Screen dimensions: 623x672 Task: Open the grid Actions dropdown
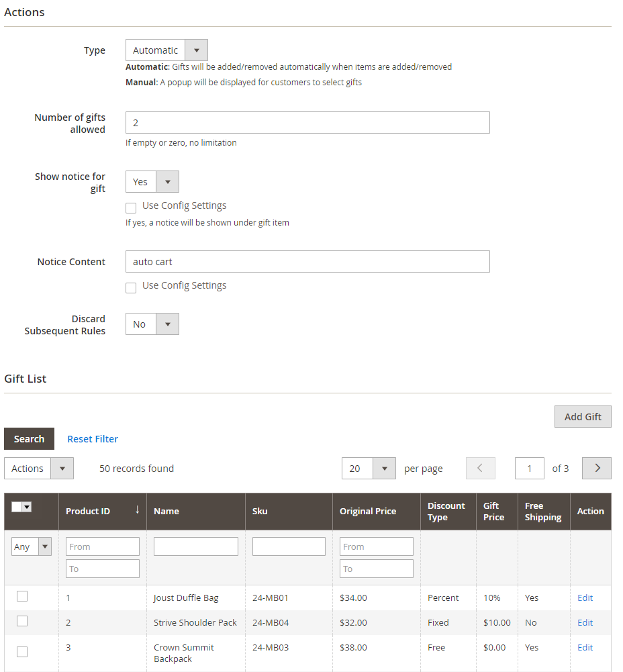39,469
